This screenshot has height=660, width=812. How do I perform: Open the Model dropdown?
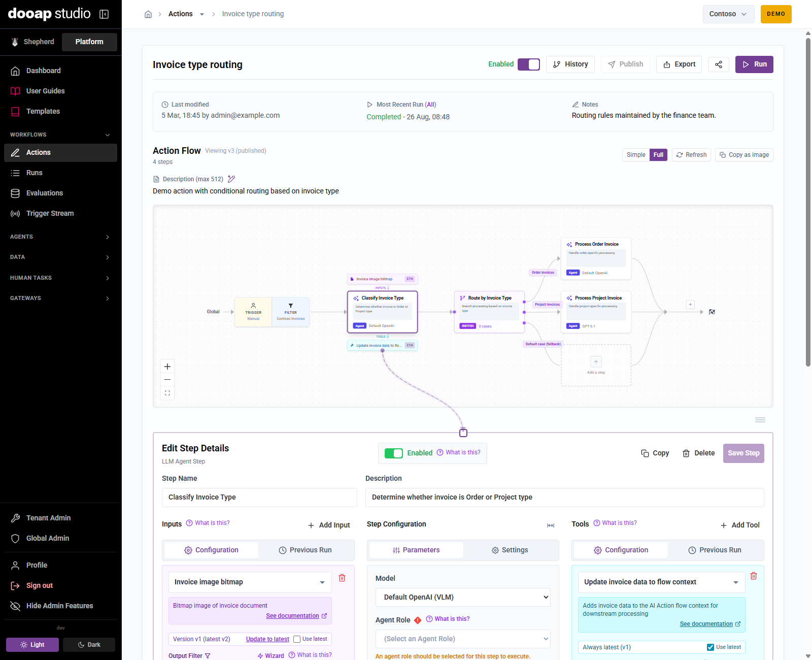pos(463,597)
